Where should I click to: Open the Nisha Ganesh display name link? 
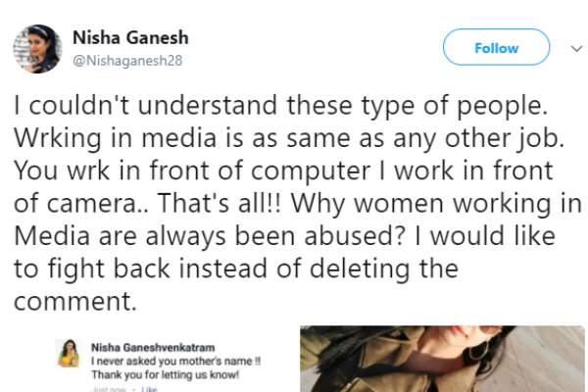130,38
